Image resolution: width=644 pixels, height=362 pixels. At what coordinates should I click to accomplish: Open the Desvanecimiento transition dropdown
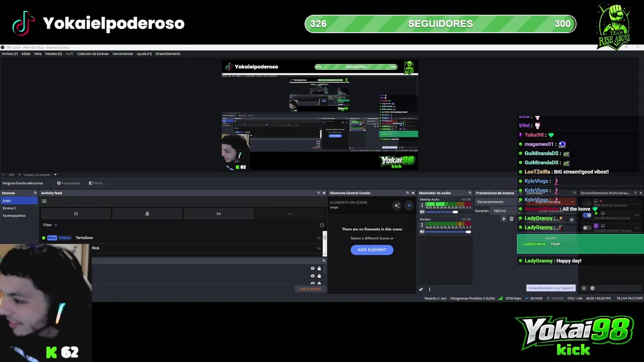[x=496, y=202]
